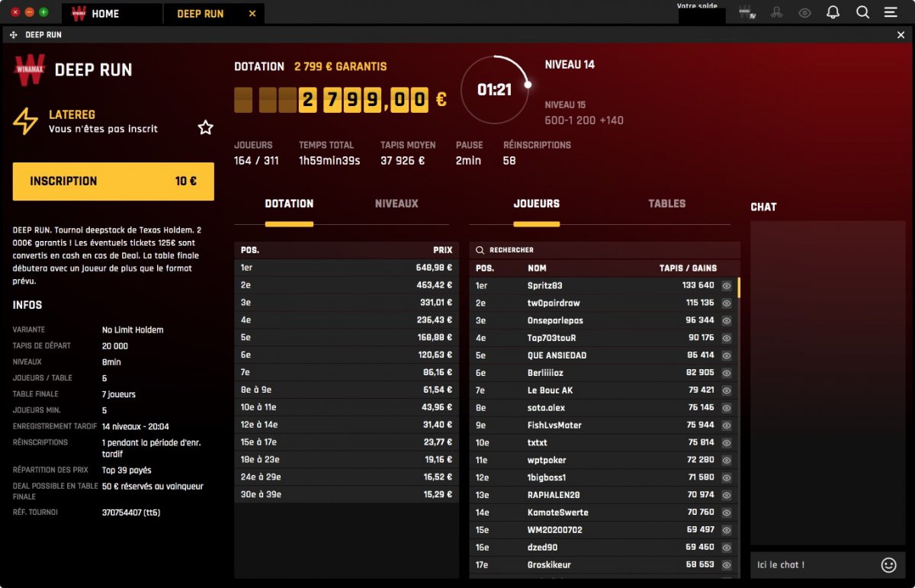The width and height of the screenshot is (915, 588).
Task: Watch Le Bouc AK via eye icon
Action: (727, 390)
